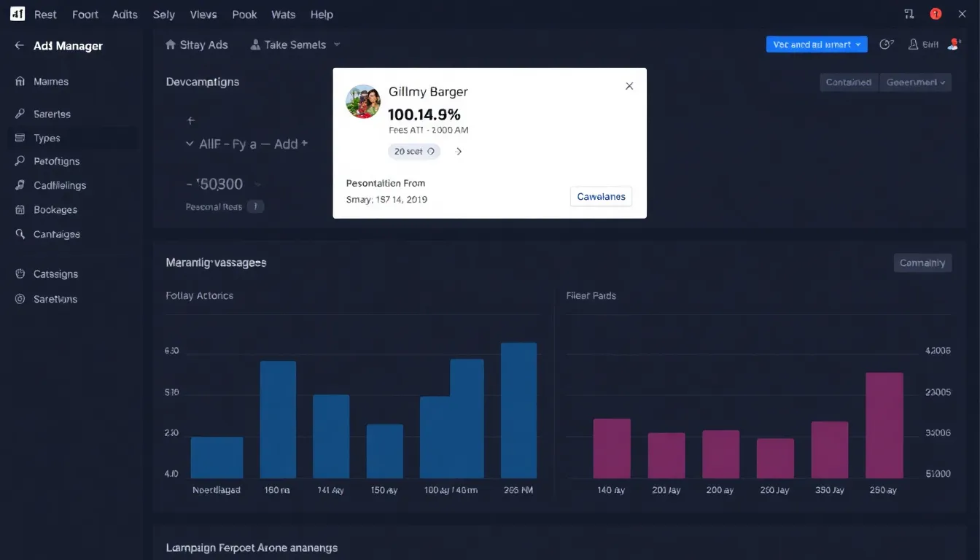Click the Gillmy Barger profile avatar
Image resolution: width=980 pixels, height=560 pixels.
pyautogui.click(x=363, y=102)
